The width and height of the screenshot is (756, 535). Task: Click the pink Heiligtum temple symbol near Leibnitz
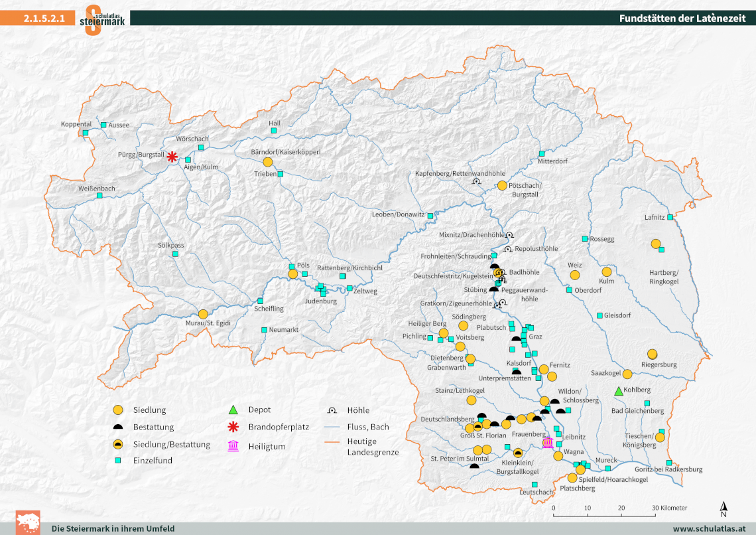coord(547,443)
